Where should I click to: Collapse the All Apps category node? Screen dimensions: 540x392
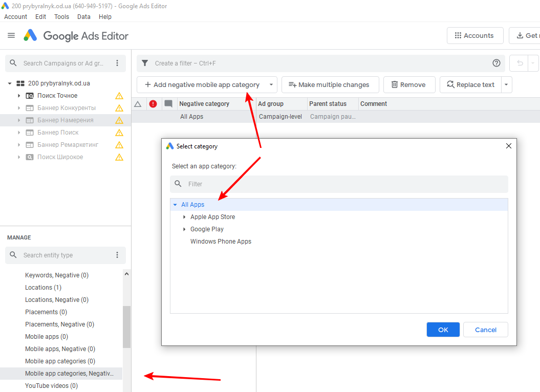click(x=175, y=205)
